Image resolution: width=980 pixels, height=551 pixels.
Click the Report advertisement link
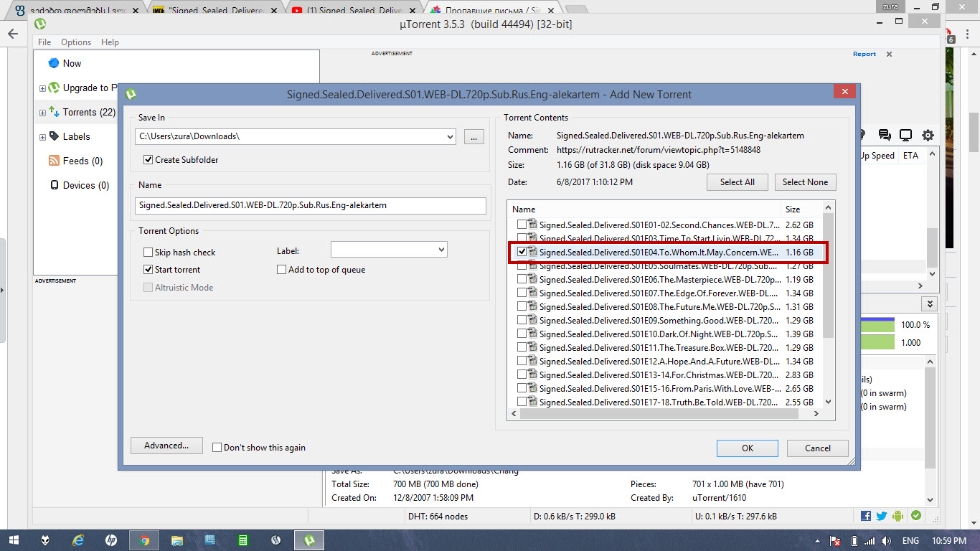[864, 54]
